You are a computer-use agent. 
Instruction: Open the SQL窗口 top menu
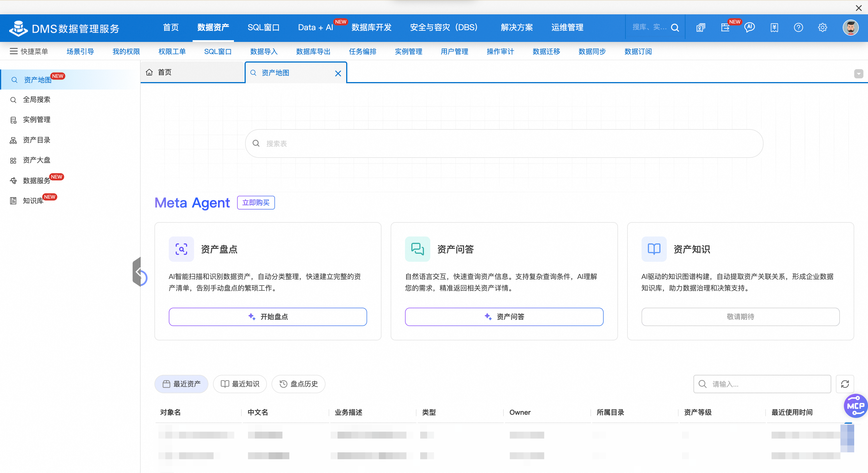pos(263,28)
